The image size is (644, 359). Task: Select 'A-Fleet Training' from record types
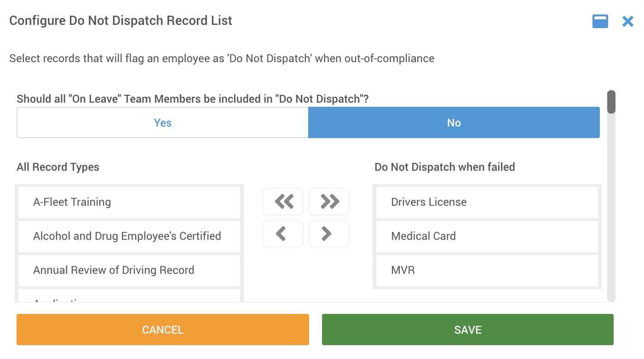point(129,202)
